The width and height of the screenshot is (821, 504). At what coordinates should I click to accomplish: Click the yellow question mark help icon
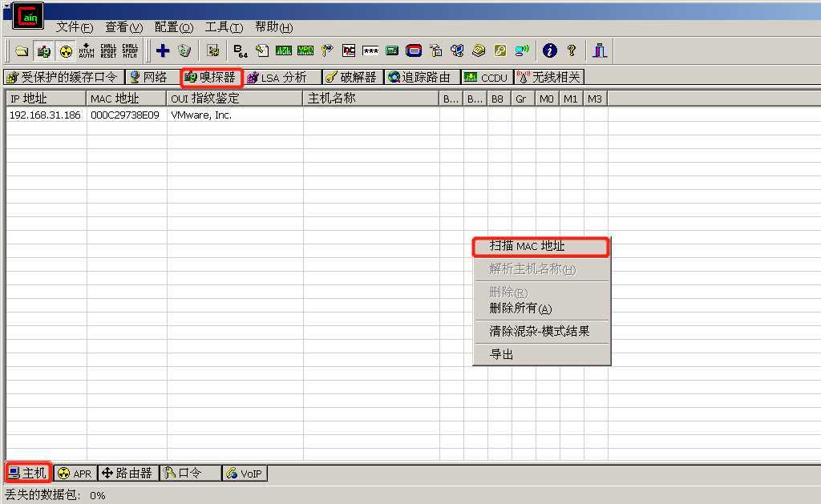coord(571,50)
